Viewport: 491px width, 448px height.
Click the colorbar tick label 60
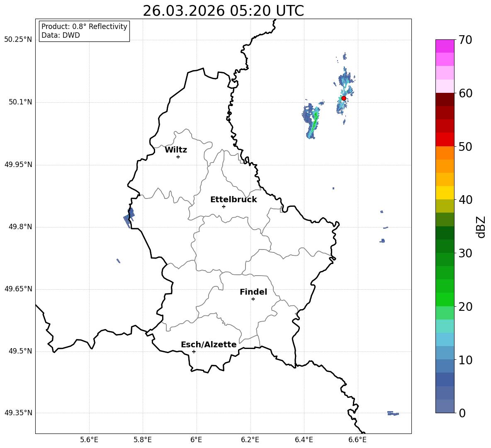(x=465, y=93)
